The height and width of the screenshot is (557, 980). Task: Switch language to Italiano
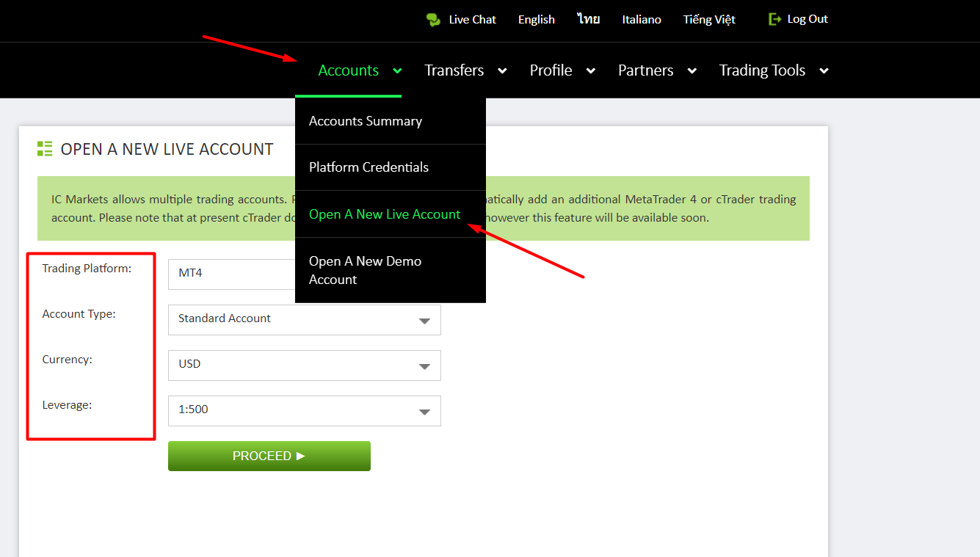click(x=642, y=20)
